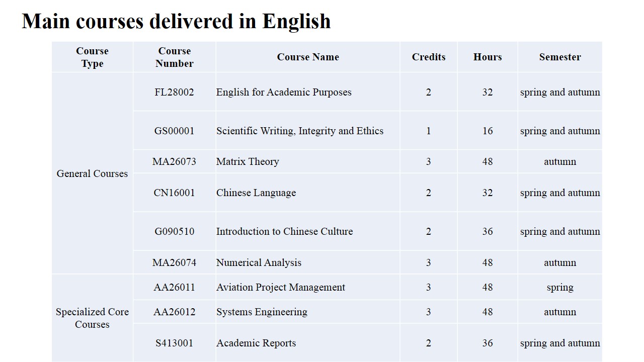This screenshot has height=362, width=644.
Task: Click course number AA26012
Action: coord(174,312)
